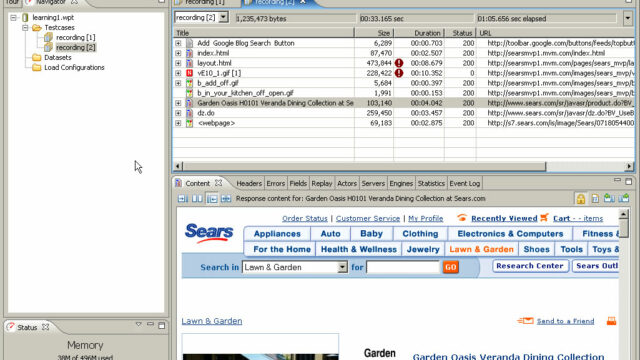Sort by the Duration column header
640x360 pixels.
pos(419,33)
